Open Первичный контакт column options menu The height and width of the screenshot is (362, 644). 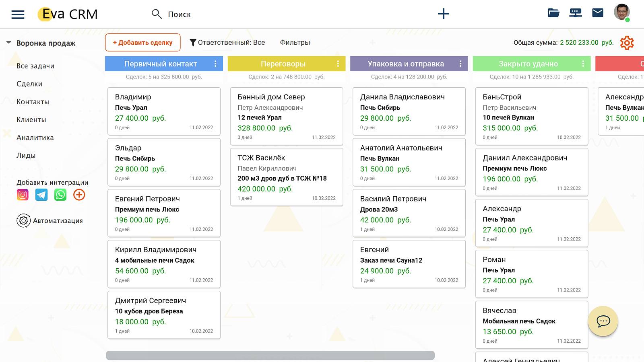coord(215,64)
